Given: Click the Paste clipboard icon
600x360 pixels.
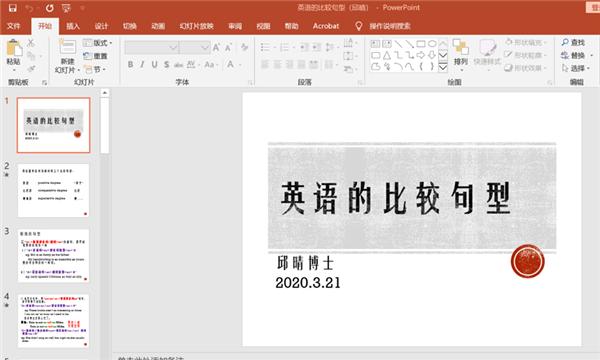Looking at the screenshot, I should (x=14, y=48).
